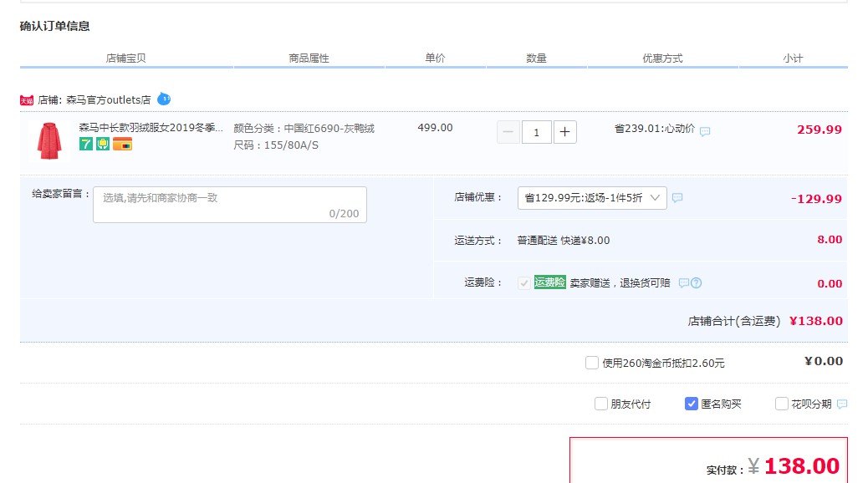Open the blue Wangwang chat icon
868x483 pixels.
tap(164, 99)
